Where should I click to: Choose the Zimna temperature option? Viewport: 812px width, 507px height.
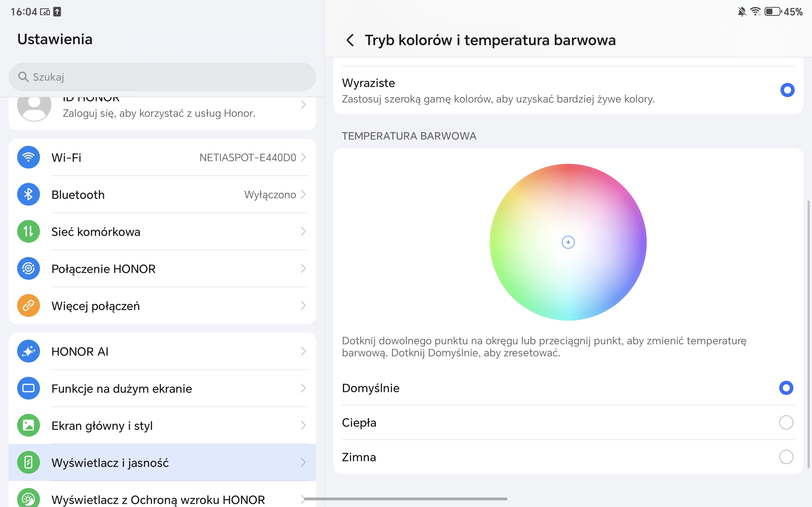[786, 457]
